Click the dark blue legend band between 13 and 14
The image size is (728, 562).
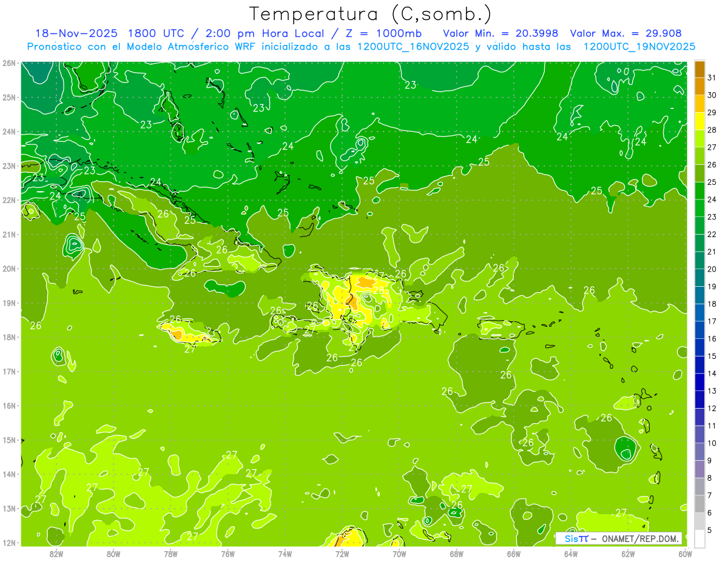(699, 382)
